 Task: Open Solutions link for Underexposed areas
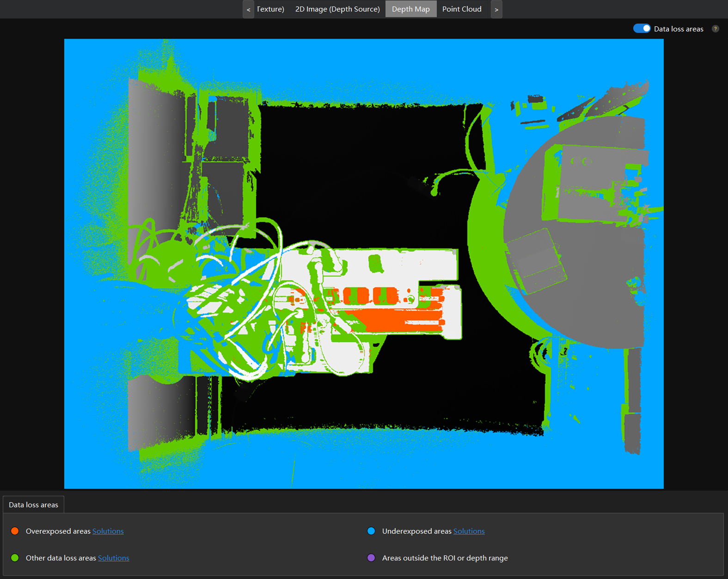(x=469, y=531)
